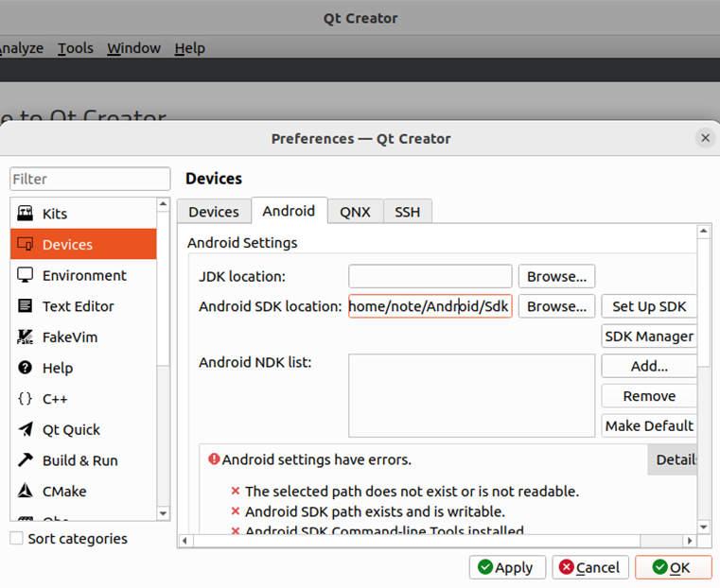Click the Set Up SDK button

pos(649,306)
